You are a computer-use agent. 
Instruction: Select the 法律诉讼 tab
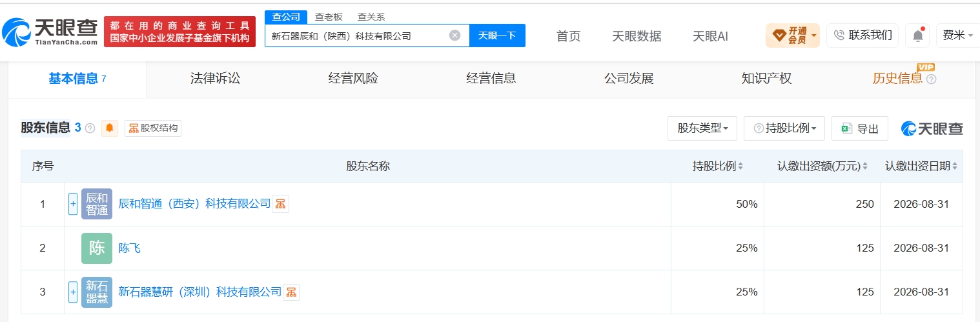tap(215, 79)
